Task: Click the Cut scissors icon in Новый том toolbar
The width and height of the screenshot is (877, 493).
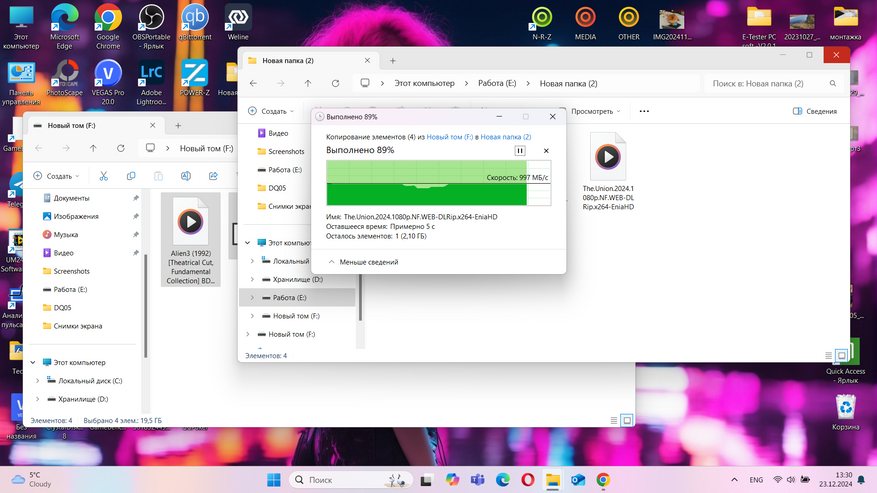Action: [103, 176]
